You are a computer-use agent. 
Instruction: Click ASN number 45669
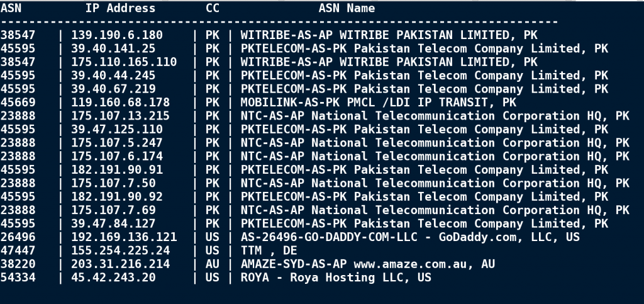[18, 102]
